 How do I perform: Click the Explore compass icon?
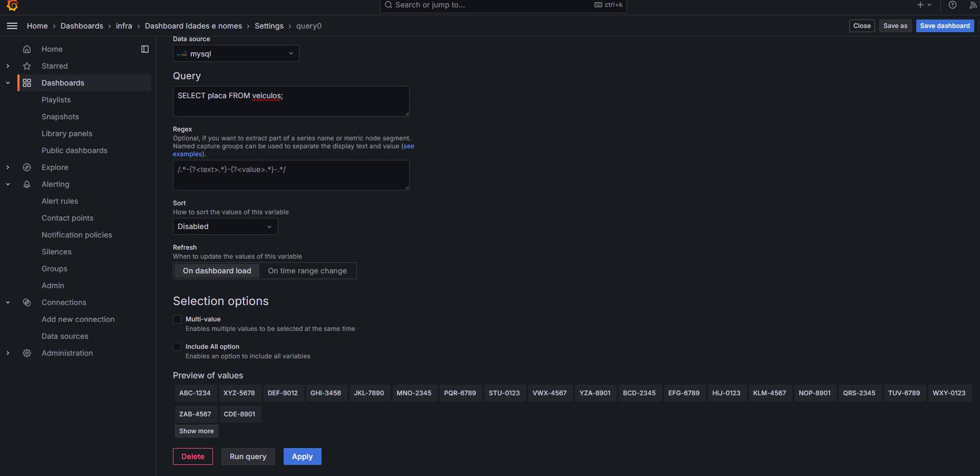click(x=27, y=167)
